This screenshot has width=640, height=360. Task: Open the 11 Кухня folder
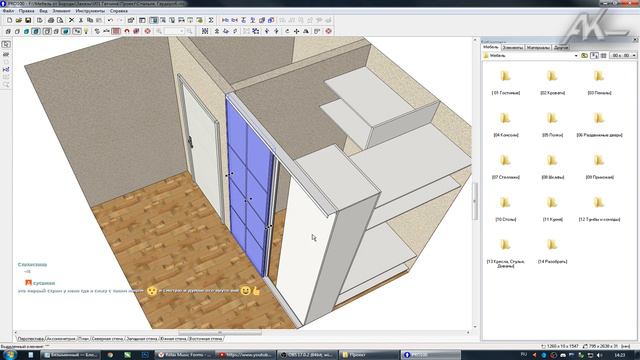point(553,209)
